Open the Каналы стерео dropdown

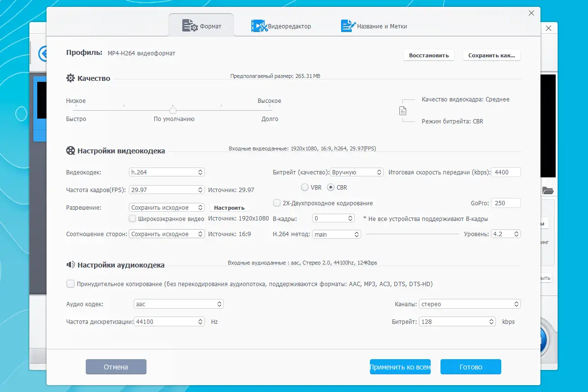click(470, 304)
